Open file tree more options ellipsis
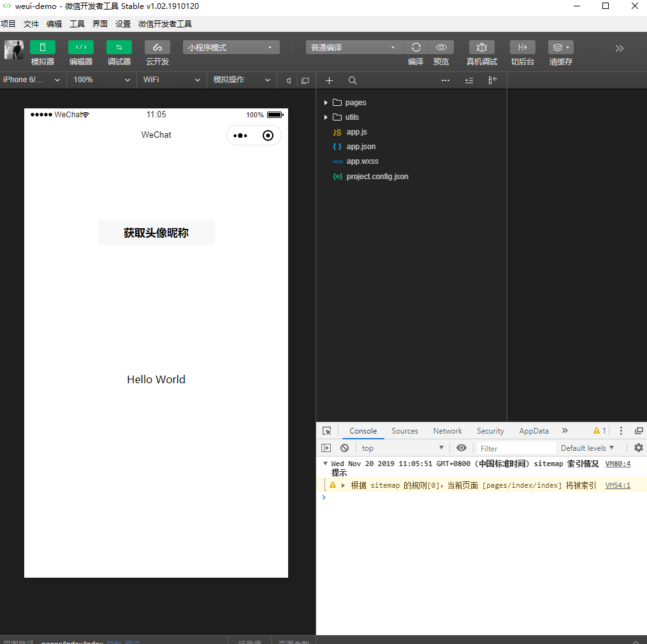Viewport: 647px width, 644px height. 445,80
